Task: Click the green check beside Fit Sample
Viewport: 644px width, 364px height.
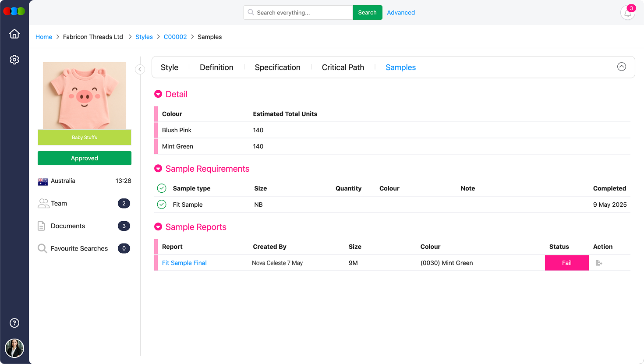Action: (x=161, y=204)
